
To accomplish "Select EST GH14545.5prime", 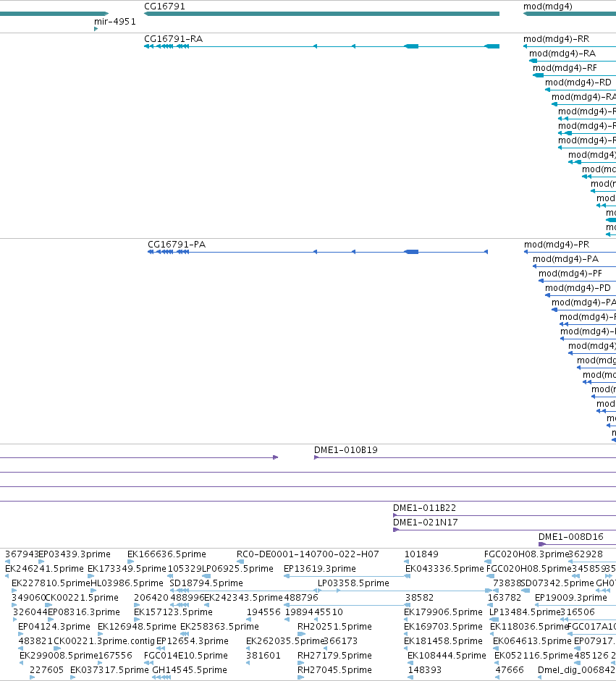I will tap(190, 669).
